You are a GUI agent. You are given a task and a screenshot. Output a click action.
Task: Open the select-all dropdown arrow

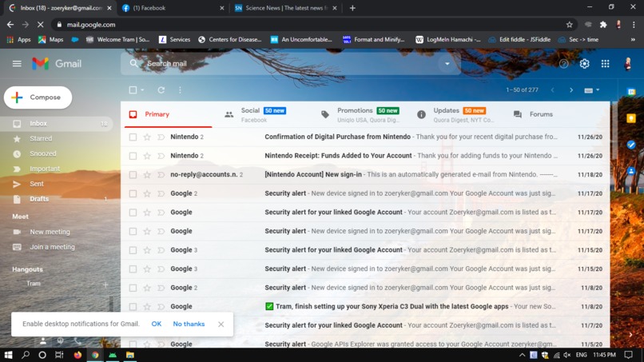142,90
